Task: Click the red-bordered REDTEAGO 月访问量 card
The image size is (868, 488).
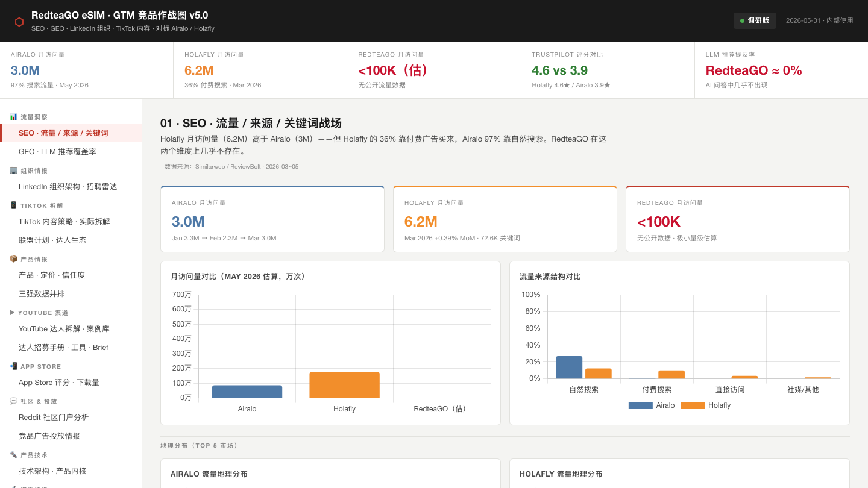Action: click(x=738, y=219)
